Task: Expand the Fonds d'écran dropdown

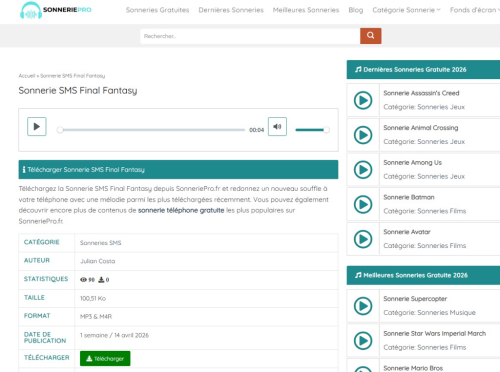Action: [475, 10]
